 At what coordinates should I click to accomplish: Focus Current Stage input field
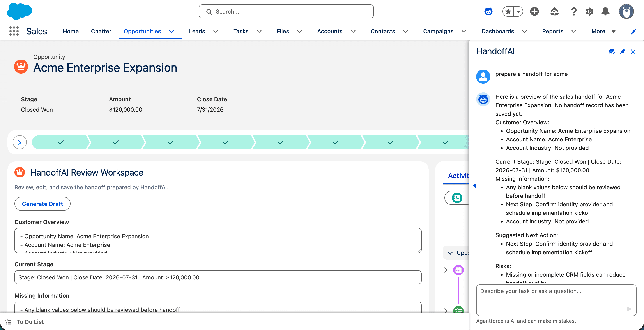click(218, 277)
